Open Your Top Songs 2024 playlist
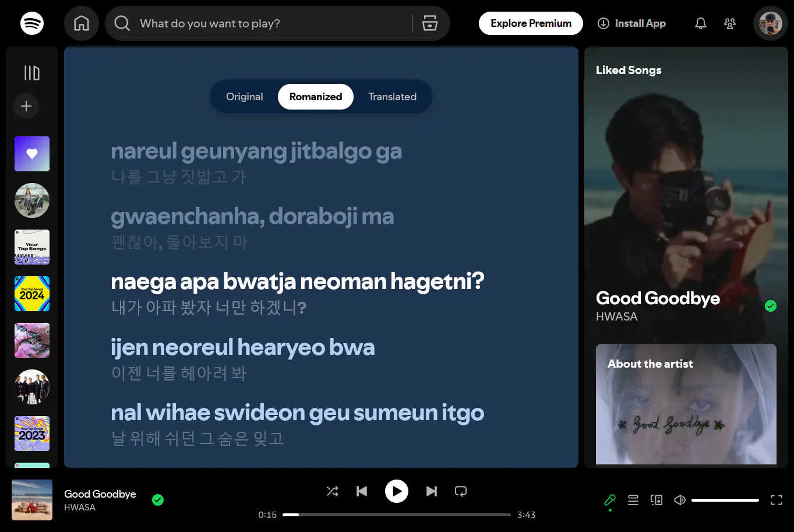The width and height of the screenshot is (794, 532). 32,294
